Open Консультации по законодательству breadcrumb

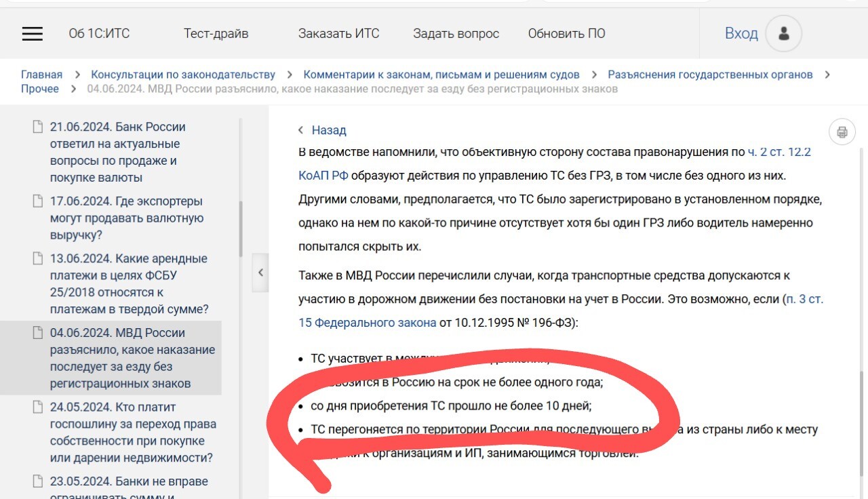[x=183, y=75]
